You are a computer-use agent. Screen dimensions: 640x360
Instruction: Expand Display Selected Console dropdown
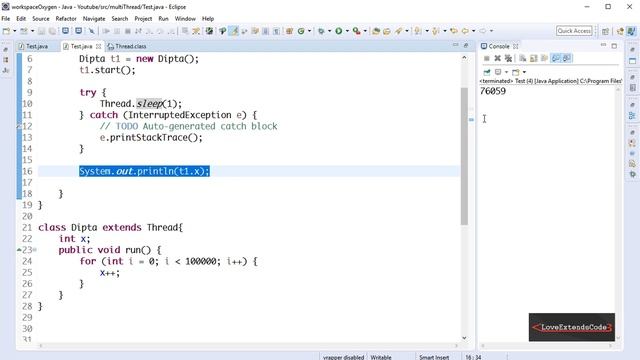[507, 72]
